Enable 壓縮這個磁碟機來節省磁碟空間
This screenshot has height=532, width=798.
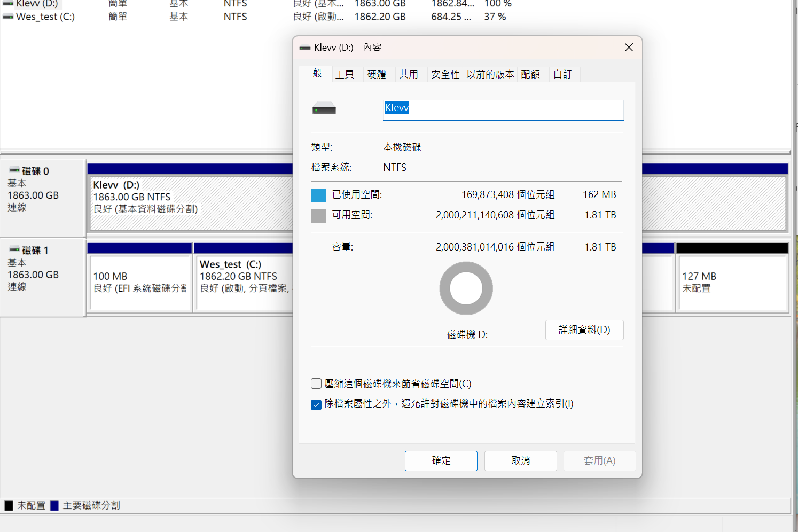tap(316, 384)
